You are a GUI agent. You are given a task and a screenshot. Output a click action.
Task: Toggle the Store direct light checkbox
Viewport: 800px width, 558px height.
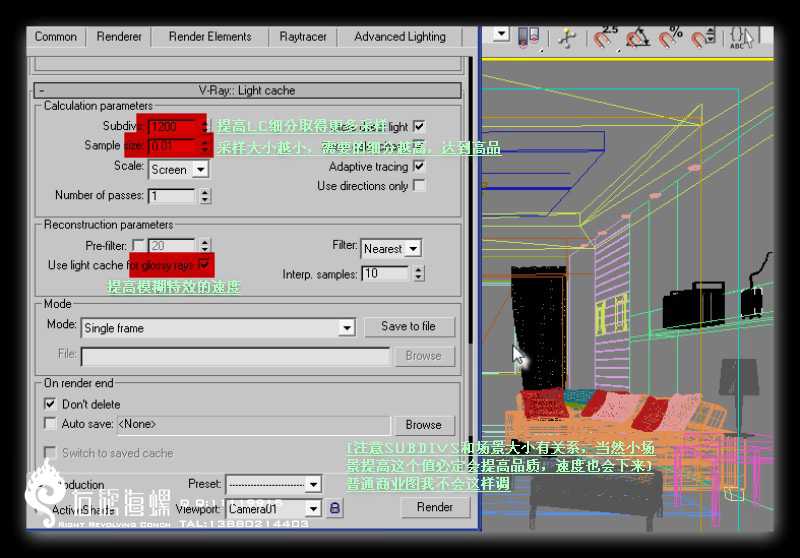coord(419,126)
